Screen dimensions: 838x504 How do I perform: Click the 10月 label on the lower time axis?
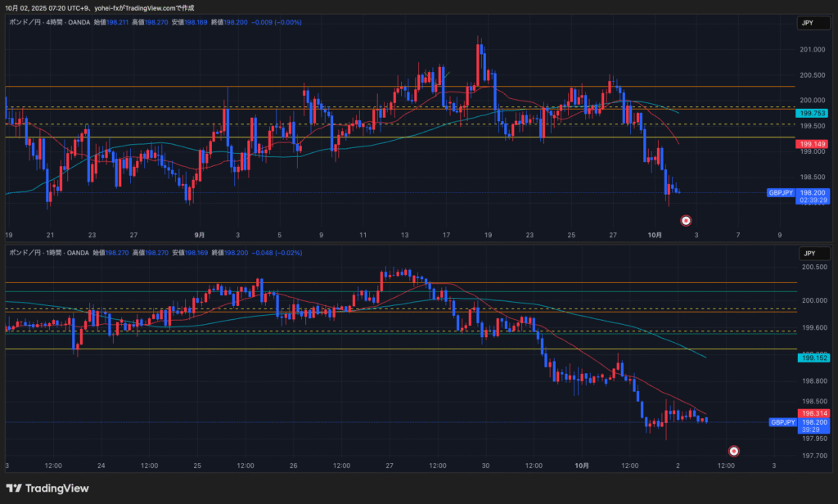pos(581,465)
